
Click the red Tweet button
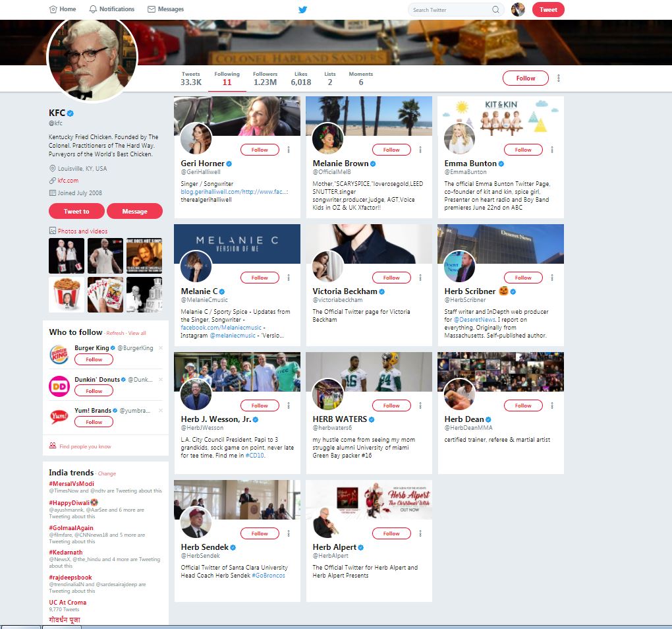(x=548, y=9)
